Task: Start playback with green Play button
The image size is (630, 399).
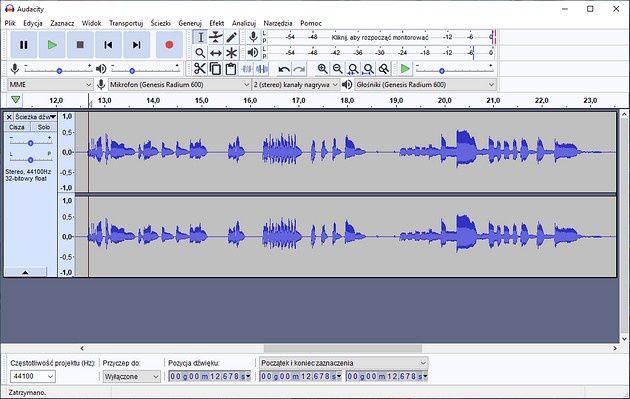Action: tap(52, 45)
